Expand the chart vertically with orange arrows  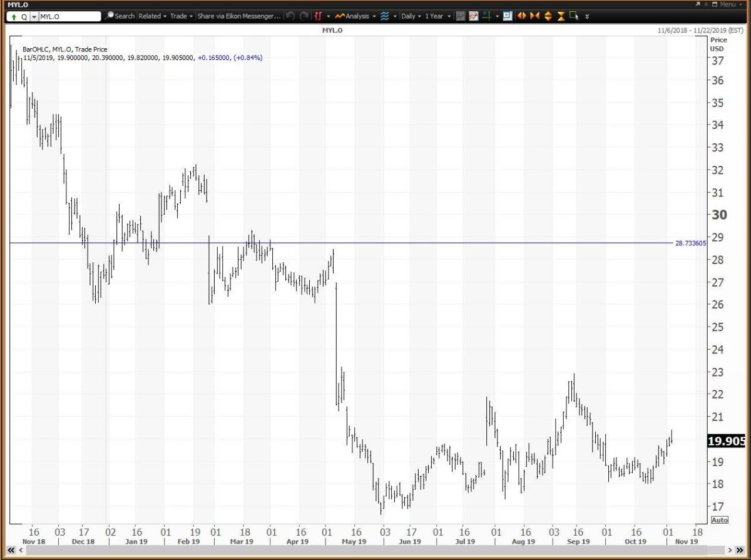[x=548, y=16]
